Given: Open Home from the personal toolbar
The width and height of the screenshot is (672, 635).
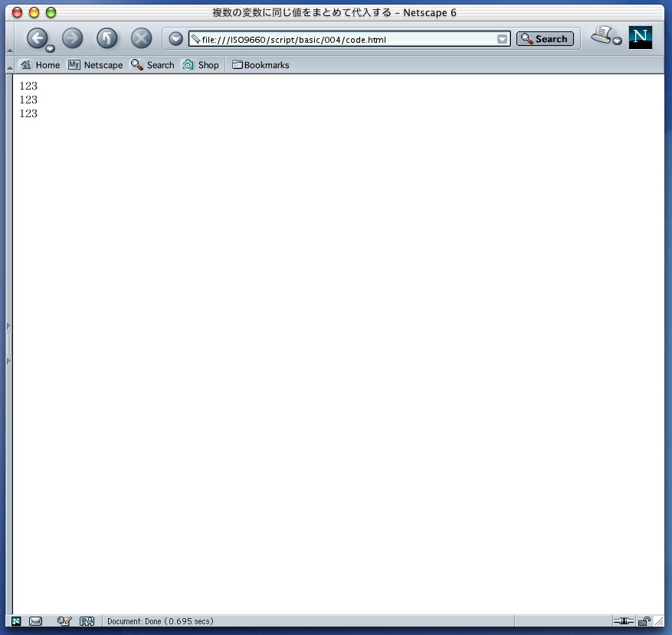Looking at the screenshot, I should pyautogui.click(x=40, y=65).
